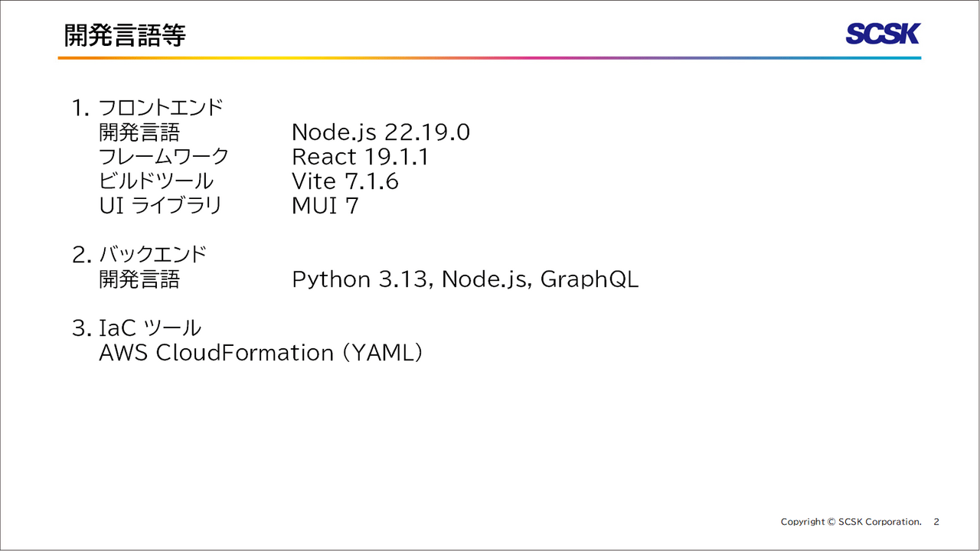Click the list number 3
Viewport: 980px width, 551px height.
(x=79, y=328)
